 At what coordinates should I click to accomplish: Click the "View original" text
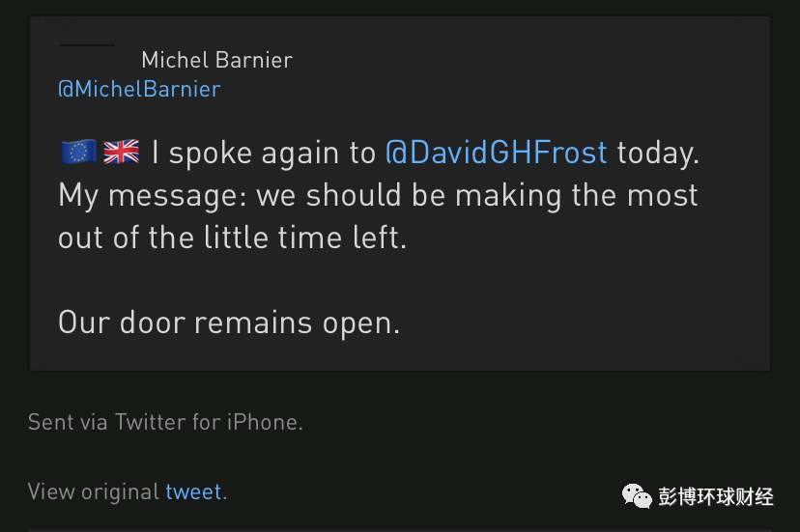click(x=94, y=491)
